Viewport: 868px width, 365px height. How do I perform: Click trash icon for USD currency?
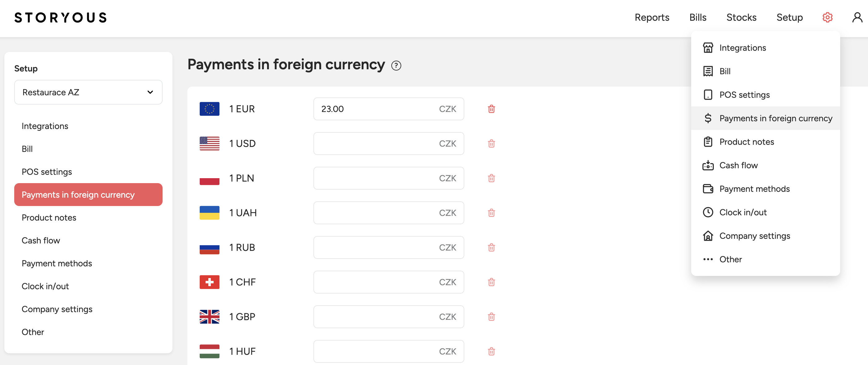tap(491, 144)
